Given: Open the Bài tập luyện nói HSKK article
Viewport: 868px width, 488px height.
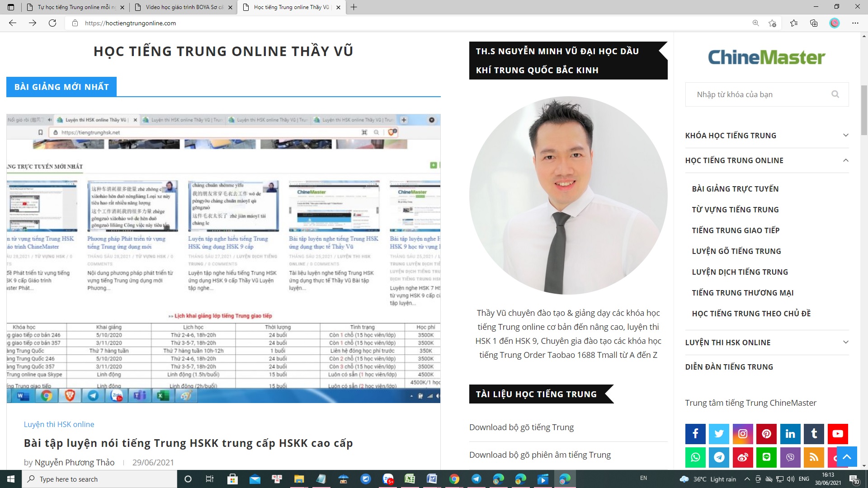Looking at the screenshot, I should 188,443.
